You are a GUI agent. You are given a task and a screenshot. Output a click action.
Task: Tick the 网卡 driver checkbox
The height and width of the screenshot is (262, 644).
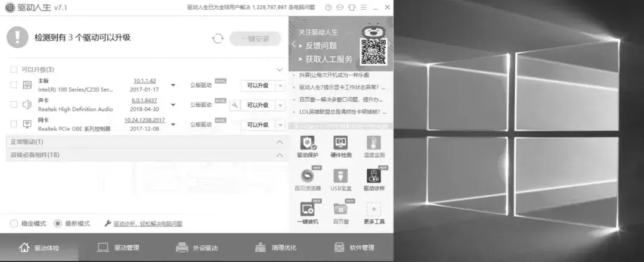[x=14, y=124]
